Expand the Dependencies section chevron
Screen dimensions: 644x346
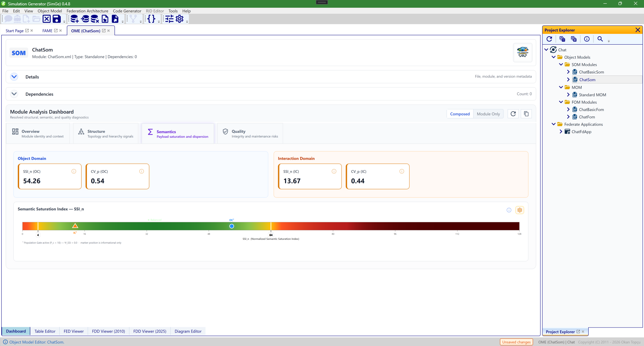point(14,94)
